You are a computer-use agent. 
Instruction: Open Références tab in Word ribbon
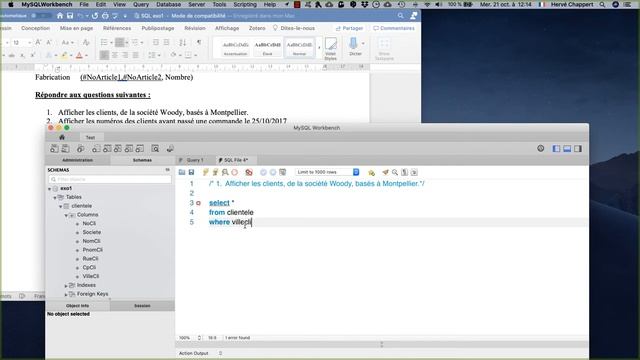117,28
